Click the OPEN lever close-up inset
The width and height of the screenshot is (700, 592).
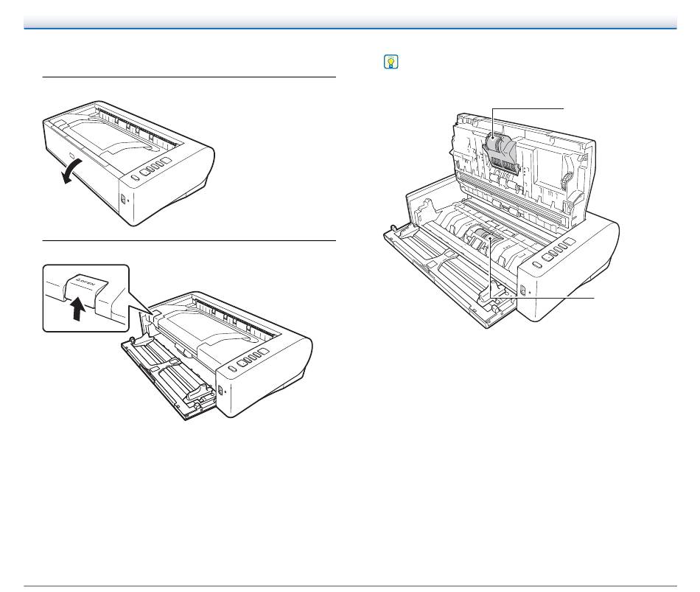[x=85, y=298]
